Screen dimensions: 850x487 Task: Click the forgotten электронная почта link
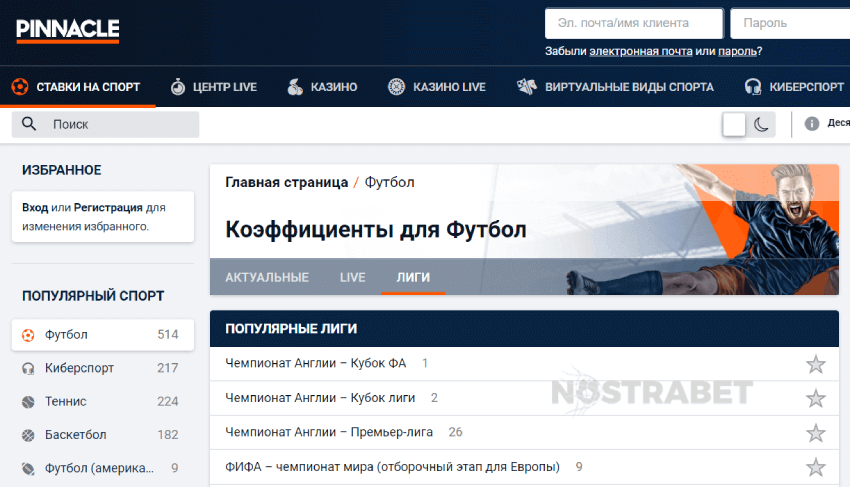click(x=641, y=52)
